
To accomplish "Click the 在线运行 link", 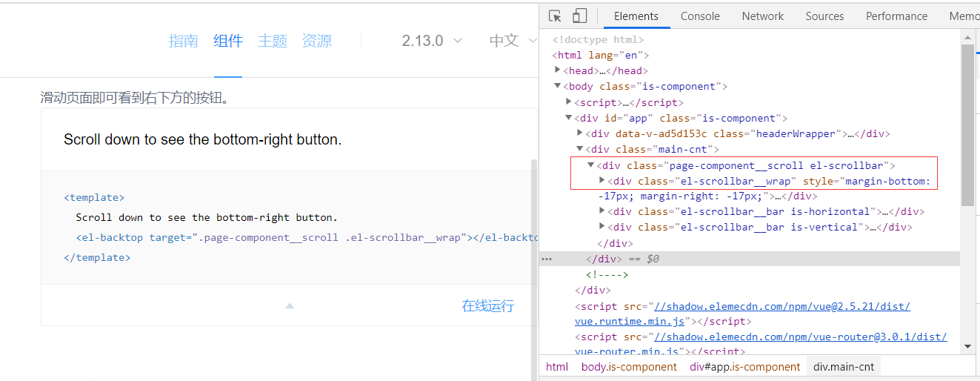I will [487, 306].
